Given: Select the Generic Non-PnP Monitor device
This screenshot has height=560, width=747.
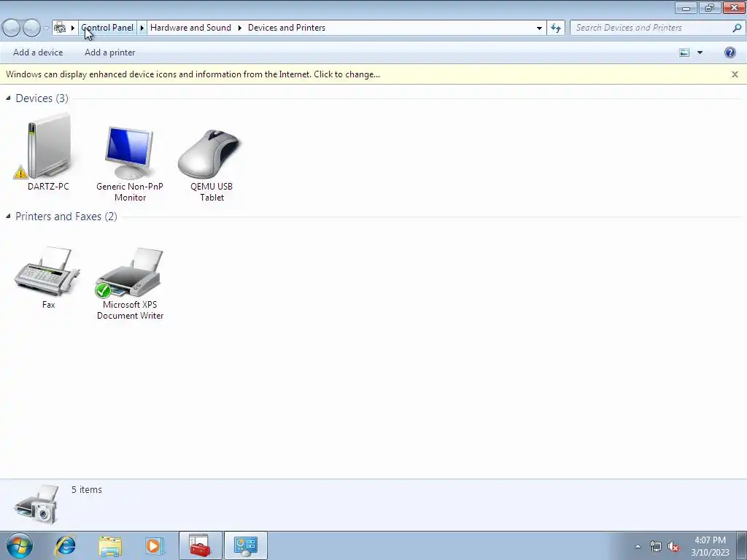Looking at the screenshot, I should point(130,164).
